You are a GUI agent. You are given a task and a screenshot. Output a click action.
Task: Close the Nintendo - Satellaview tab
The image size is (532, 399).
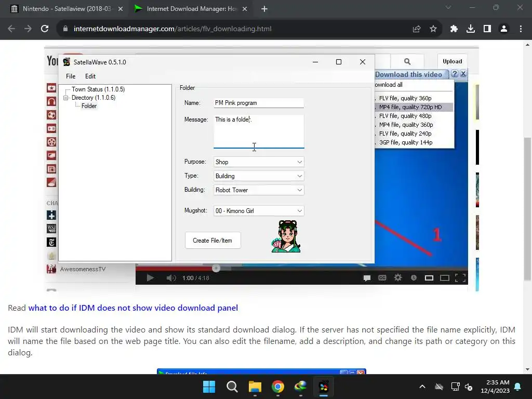coord(121,9)
